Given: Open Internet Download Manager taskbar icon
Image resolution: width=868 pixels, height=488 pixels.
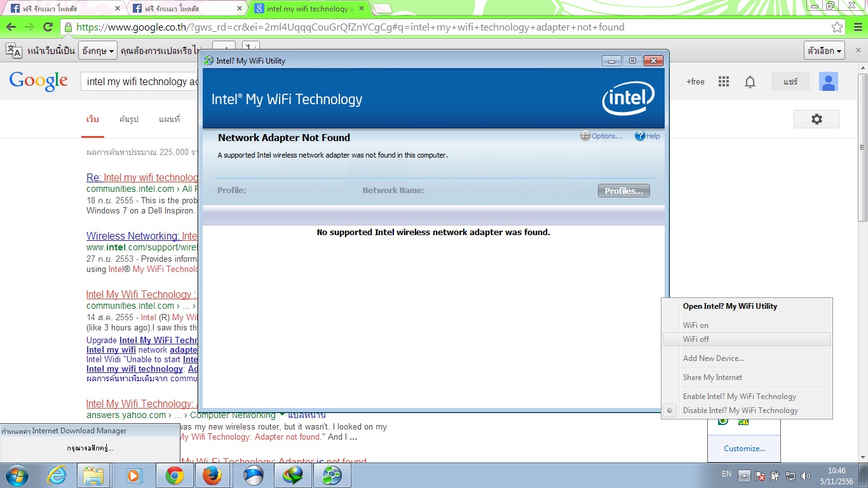Looking at the screenshot, I should pos(293,475).
